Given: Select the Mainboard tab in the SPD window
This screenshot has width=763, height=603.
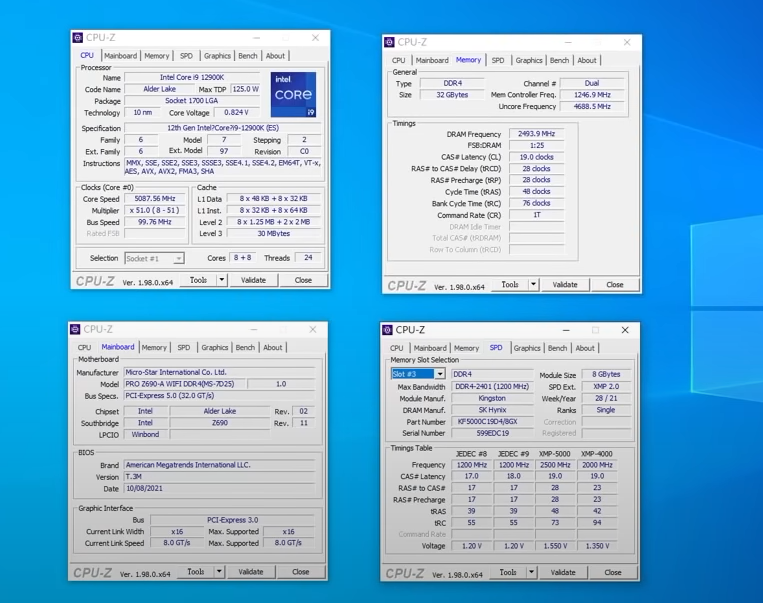Looking at the screenshot, I should pyautogui.click(x=430, y=348).
